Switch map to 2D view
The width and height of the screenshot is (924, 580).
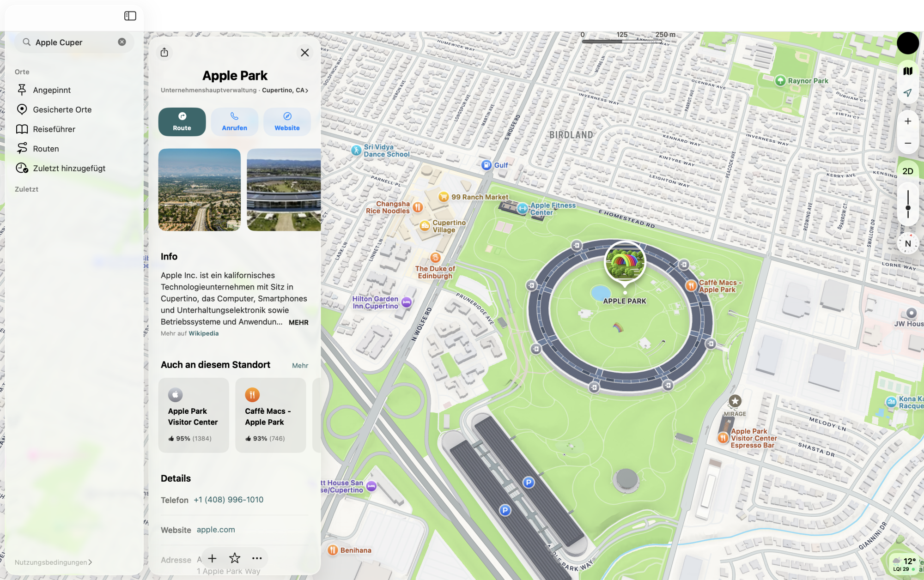click(907, 171)
